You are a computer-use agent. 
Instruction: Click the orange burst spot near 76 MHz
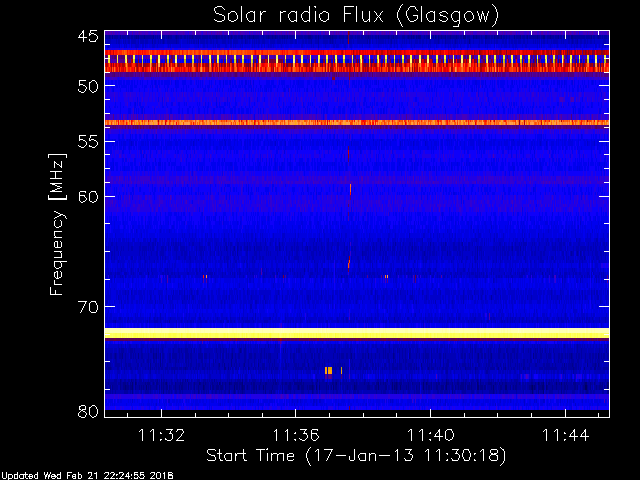(x=328, y=371)
